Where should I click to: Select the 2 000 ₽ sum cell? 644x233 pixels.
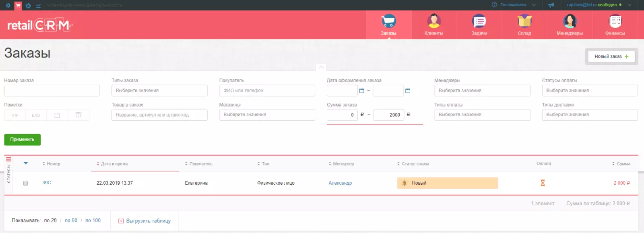click(622, 183)
